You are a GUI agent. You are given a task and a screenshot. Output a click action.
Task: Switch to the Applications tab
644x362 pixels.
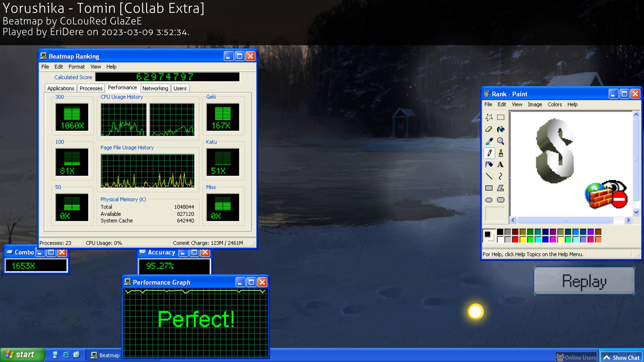click(x=61, y=88)
